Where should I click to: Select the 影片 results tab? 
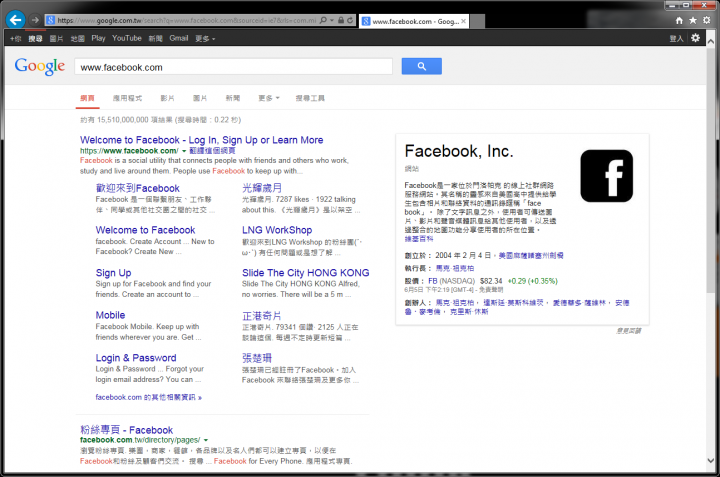pyautogui.click(x=167, y=98)
